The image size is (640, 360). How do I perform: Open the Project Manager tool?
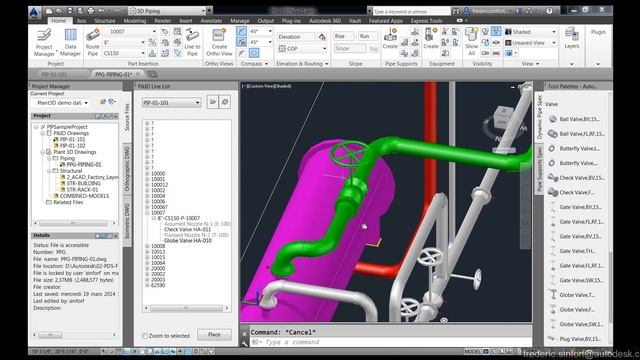pyautogui.click(x=44, y=42)
